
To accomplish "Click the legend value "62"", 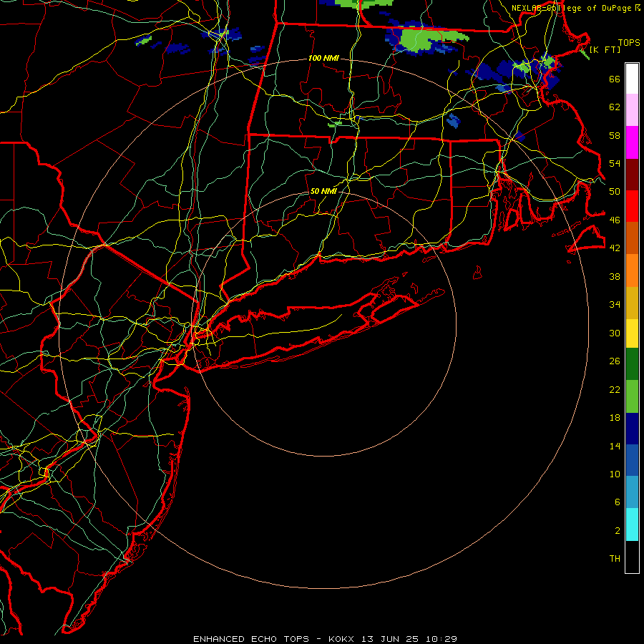I will click(x=615, y=107).
